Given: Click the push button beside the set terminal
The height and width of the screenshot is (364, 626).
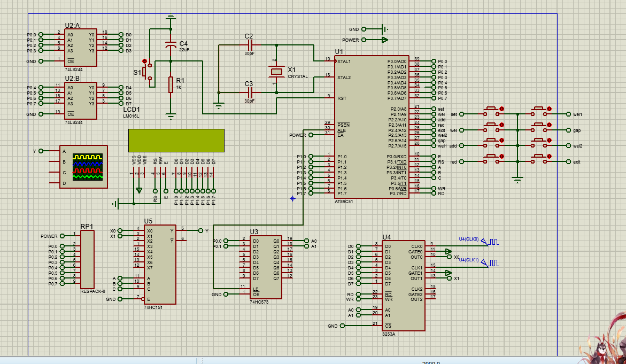Looking at the screenshot, I should [x=492, y=112].
